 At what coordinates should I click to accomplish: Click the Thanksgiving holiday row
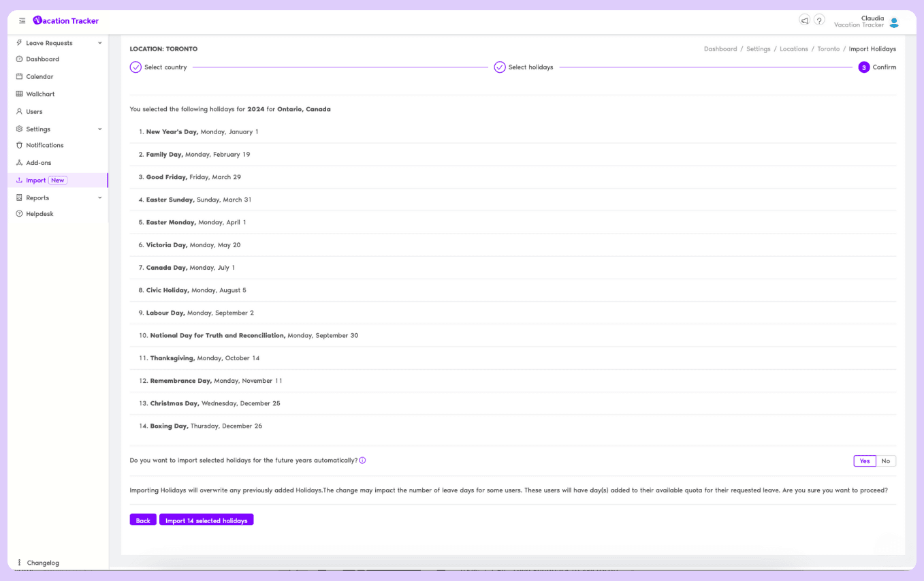513,358
